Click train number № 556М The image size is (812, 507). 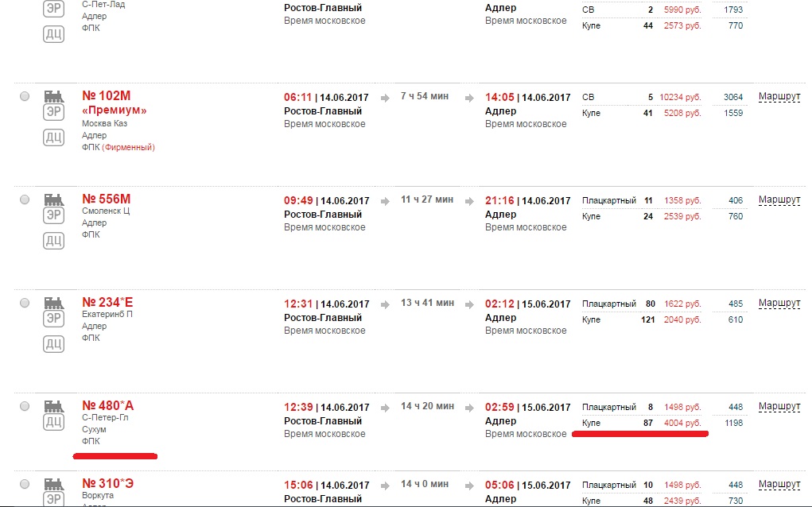[x=107, y=199]
